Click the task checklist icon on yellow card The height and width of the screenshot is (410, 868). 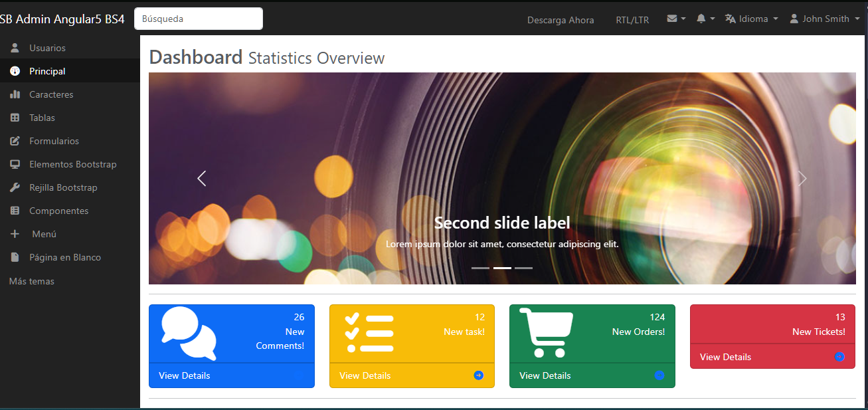[369, 332]
